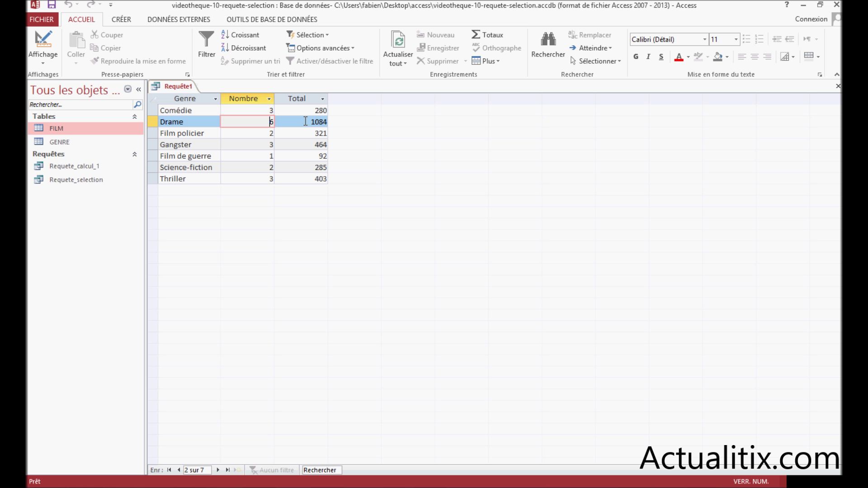Click Connexion sign-in link
This screenshot has height=488, width=868.
tap(811, 19)
